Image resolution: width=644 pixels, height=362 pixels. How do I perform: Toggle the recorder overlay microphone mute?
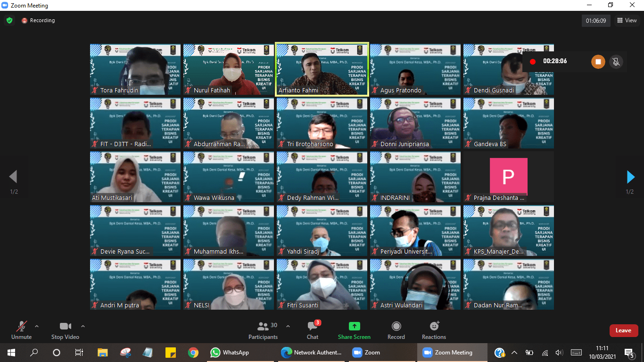(x=615, y=62)
